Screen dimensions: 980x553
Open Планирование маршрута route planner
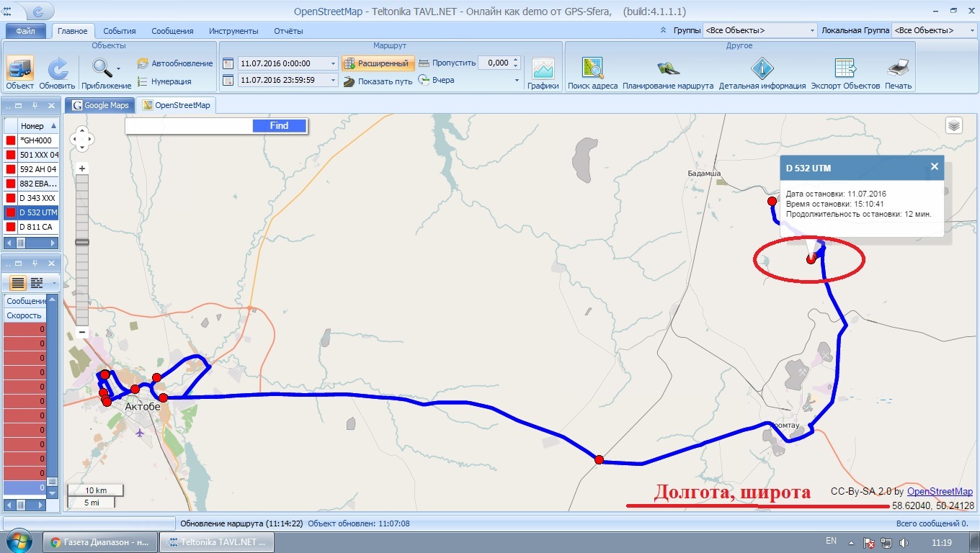668,69
